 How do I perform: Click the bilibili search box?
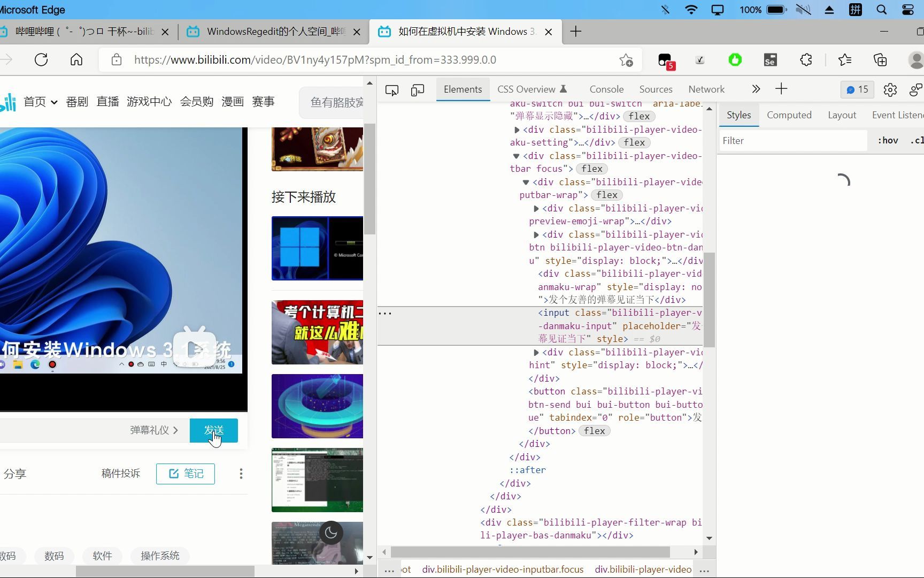[332, 102]
